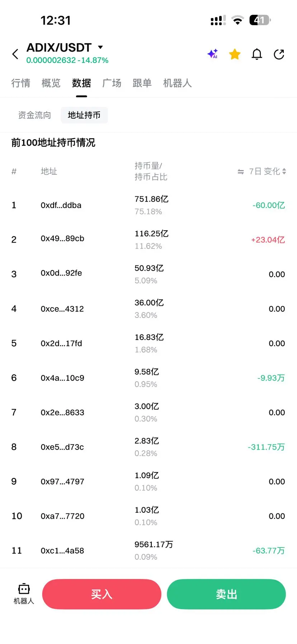Tap the share icon
The image size is (297, 644).
pyautogui.click(x=279, y=54)
